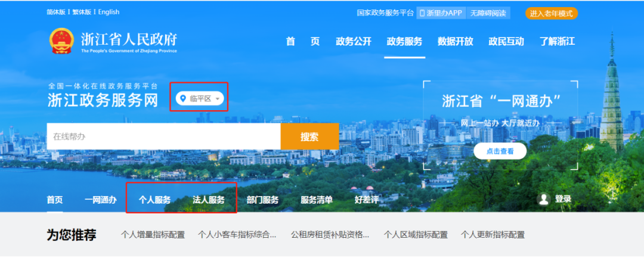Click 点击查看 button in 一网通办 banner
Viewport: 644px width, 258px height.
point(500,151)
